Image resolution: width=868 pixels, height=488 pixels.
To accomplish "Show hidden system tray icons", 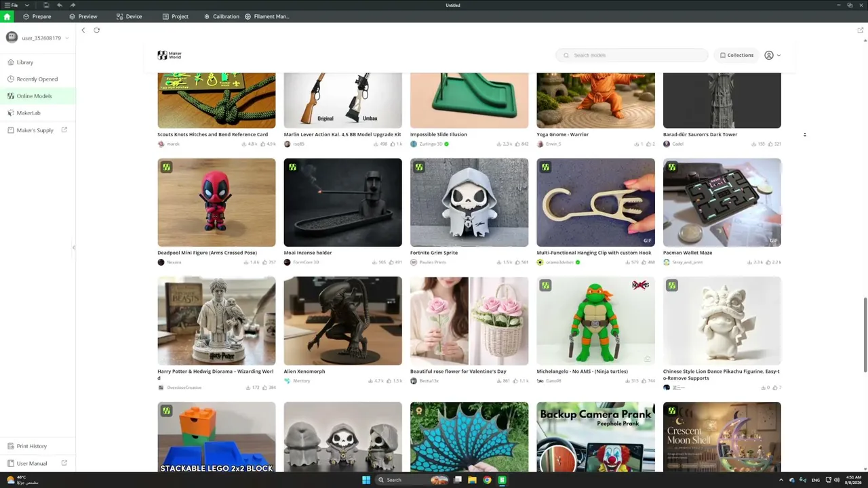I will tap(781, 480).
